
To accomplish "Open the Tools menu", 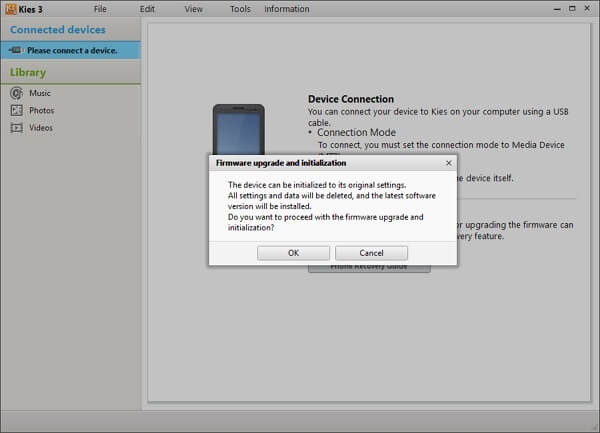I will (x=240, y=9).
